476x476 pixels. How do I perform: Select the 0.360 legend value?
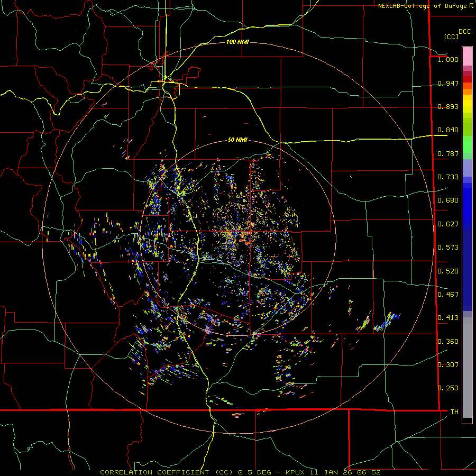pos(448,342)
